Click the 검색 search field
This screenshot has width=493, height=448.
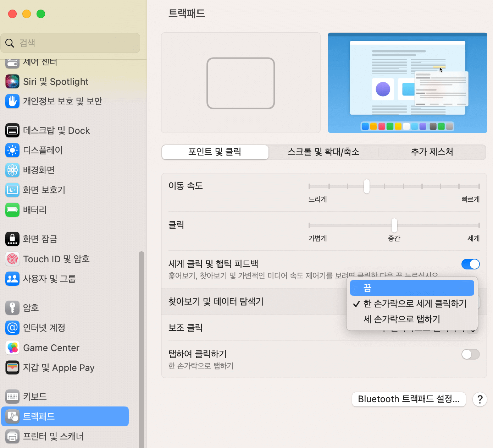(70, 43)
